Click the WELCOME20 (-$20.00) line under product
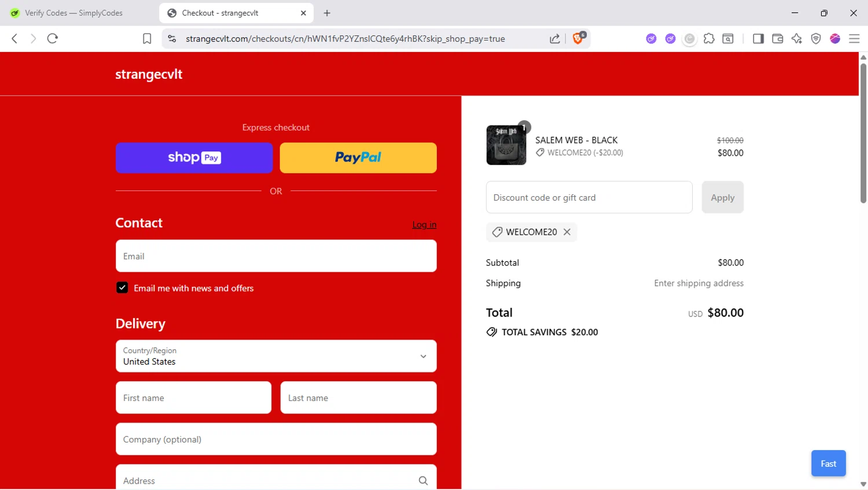Image resolution: width=868 pixels, height=490 pixels. (579, 153)
